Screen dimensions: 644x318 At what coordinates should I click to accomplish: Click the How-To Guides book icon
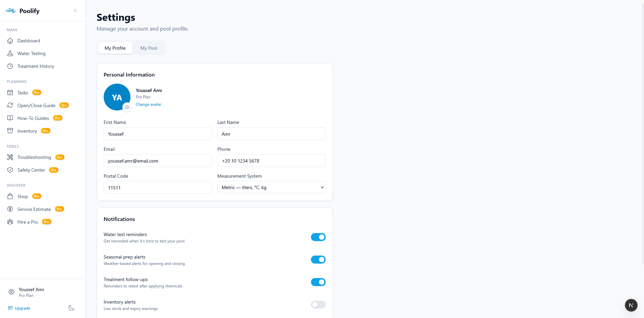pos(10,118)
